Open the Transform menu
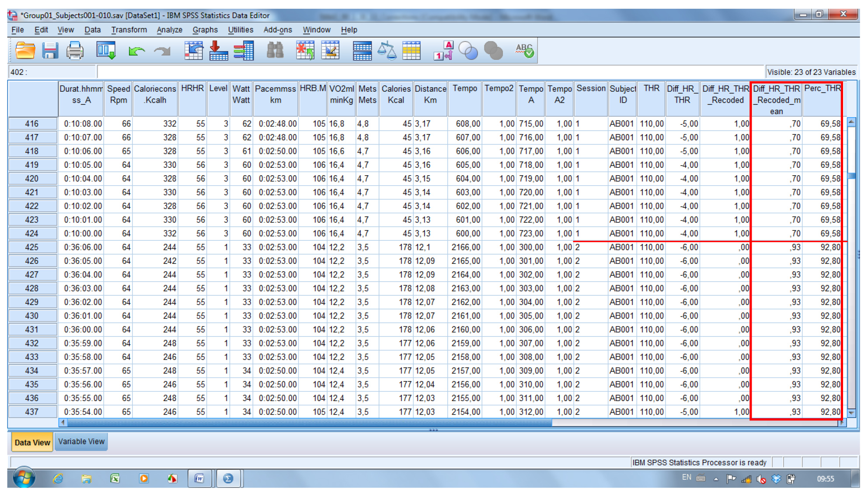The height and width of the screenshot is (495, 868). click(129, 30)
